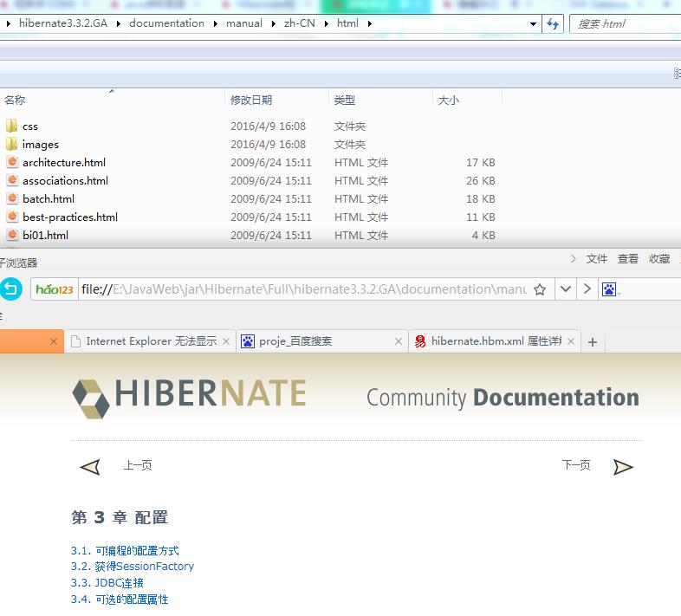681x616 pixels.
Task: Select associations.html file icon
Action: pos(12,181)
